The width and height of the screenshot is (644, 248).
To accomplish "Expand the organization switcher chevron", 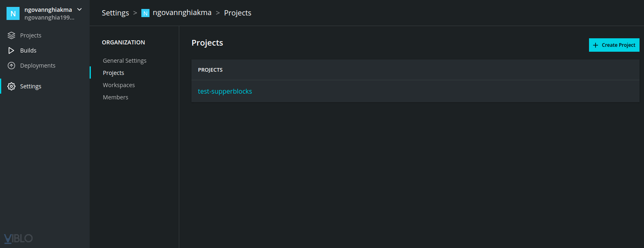I will (79, 9).
